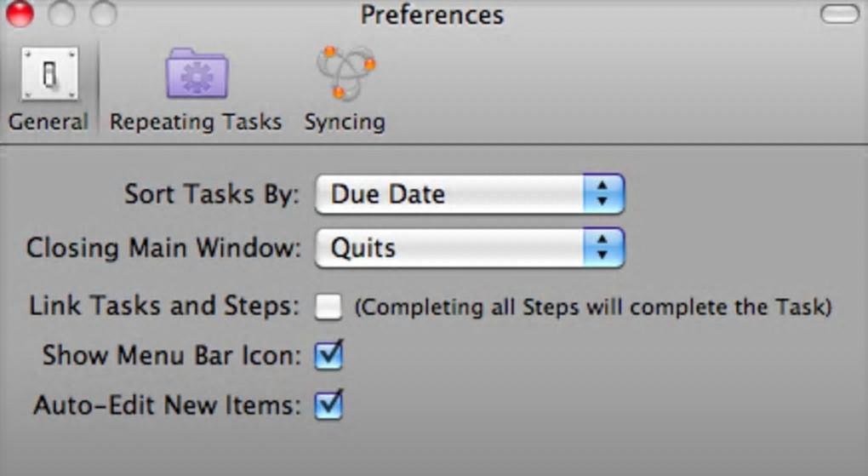This screenshot has width=868, height=476.
Task: Click the gray zoom window button
Action: (x=103, y=14)
